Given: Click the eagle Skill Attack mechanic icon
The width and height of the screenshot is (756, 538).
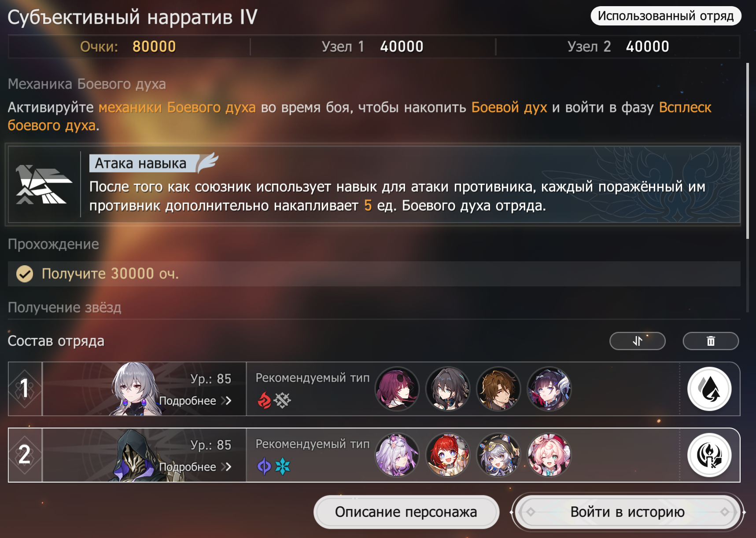Looking at the screenshot, I should [x=44, y=184].
